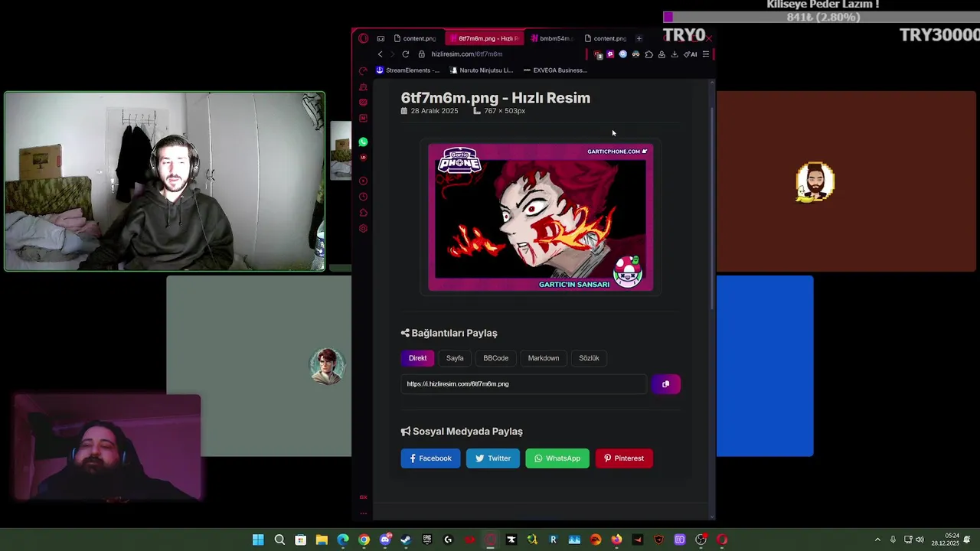The image size is (980, 551).
Task: Open Firefox from the taskbar
Action: (616, 540)
